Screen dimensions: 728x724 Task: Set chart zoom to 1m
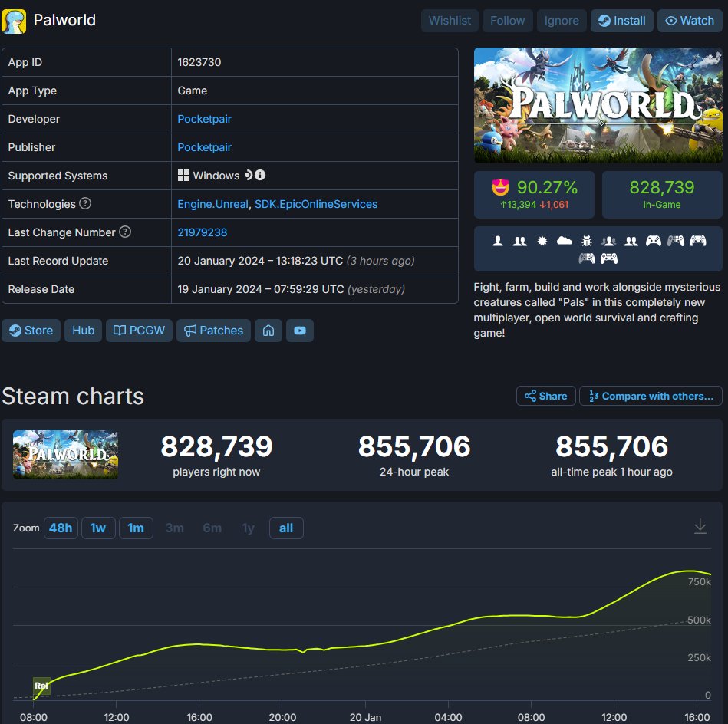136,528
